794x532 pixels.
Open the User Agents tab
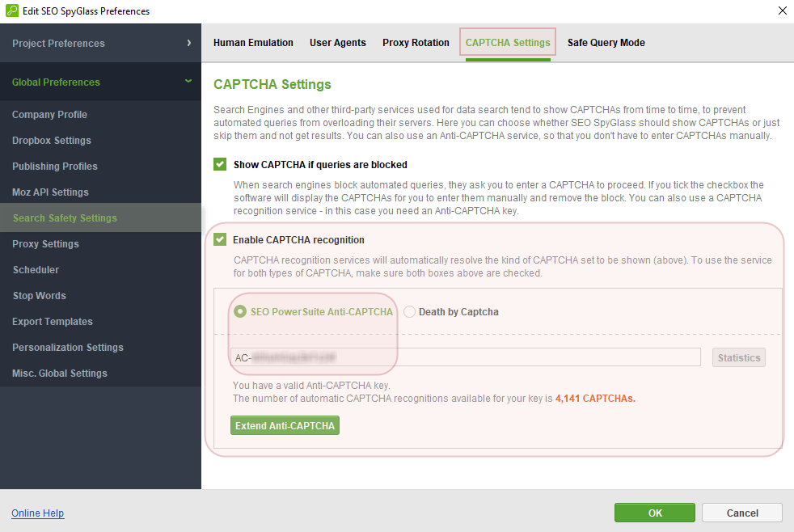(x=337, y=43)
